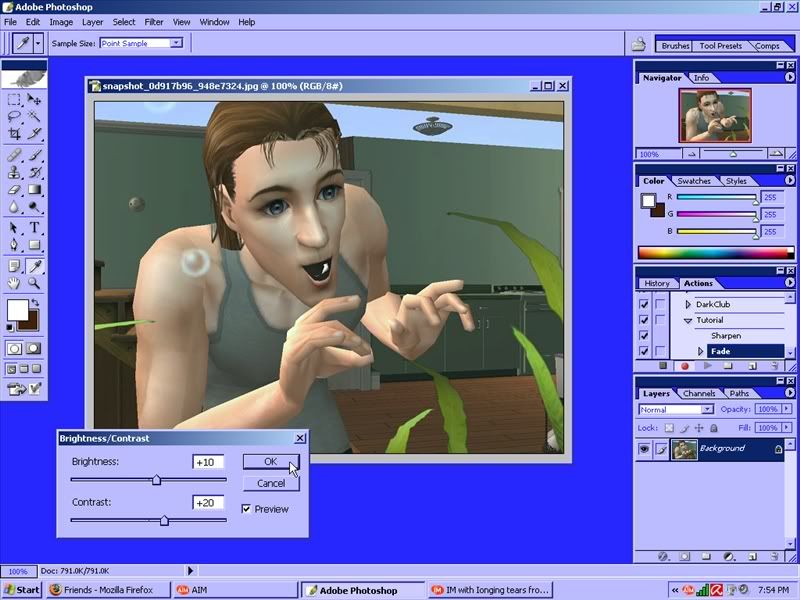Select the Move tool
Image resolution: width=800 pixels, height=600 pixels.
pos(34,99)
